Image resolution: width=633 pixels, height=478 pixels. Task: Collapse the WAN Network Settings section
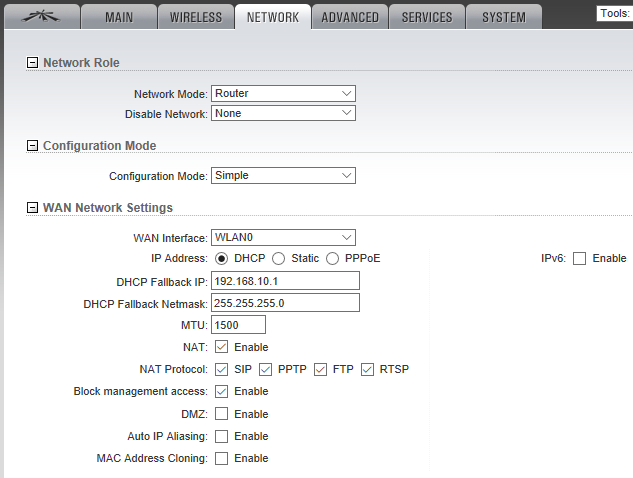tap(32, 208)
